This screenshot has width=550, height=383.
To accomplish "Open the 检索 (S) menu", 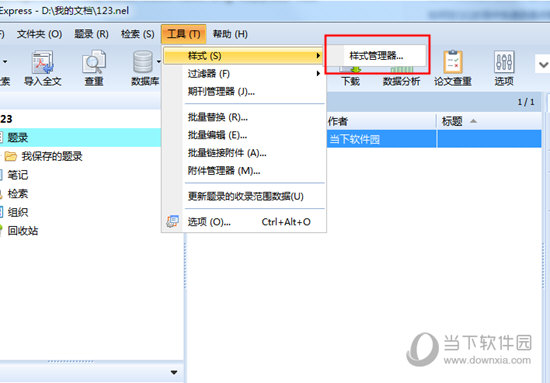I will point(138,34).
